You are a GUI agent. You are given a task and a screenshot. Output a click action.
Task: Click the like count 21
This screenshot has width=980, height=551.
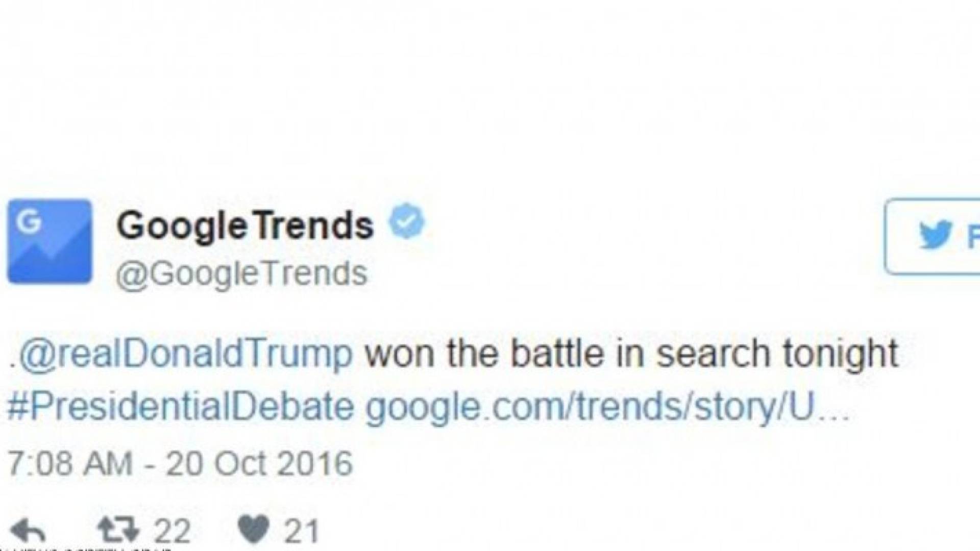[x=302, y=531]
